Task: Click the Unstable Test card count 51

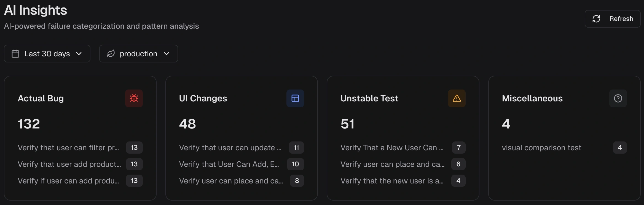Action: (x=347, y=124)
